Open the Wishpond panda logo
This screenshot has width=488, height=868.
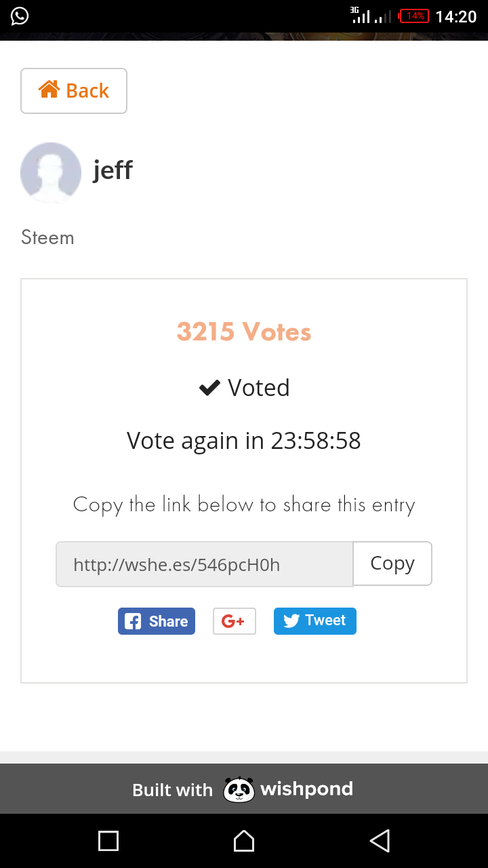(239, 789)
